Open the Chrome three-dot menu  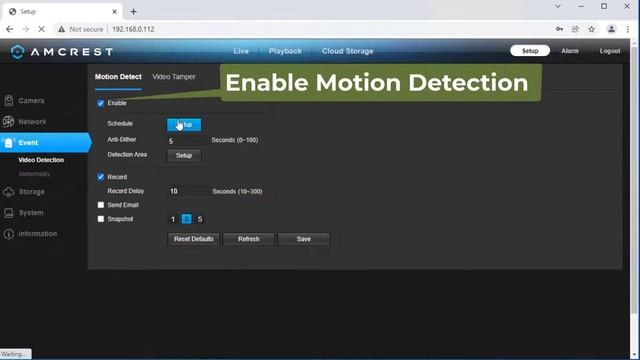628,29
